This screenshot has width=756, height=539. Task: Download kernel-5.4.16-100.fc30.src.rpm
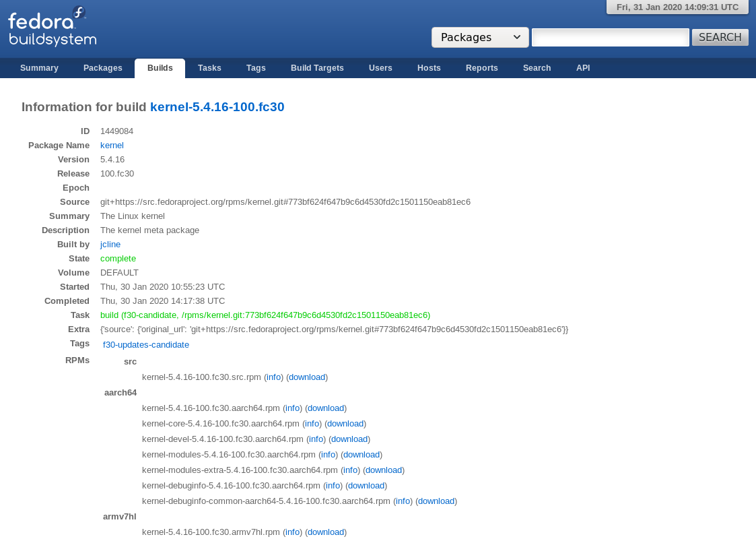tap(307, 377)
